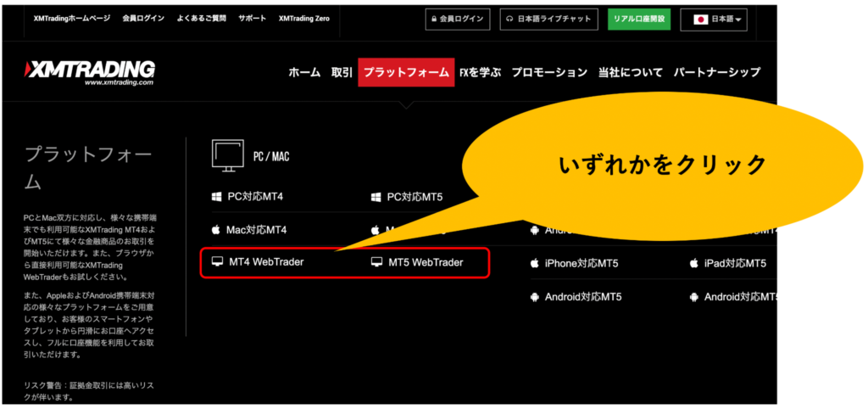Click Apple icon beside Mac対応MT4
The height and width of the screenshot is (409, 868).
point(216,229)
